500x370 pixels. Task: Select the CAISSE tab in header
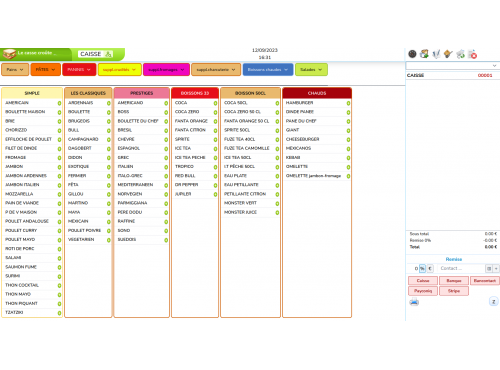point(96,54)
